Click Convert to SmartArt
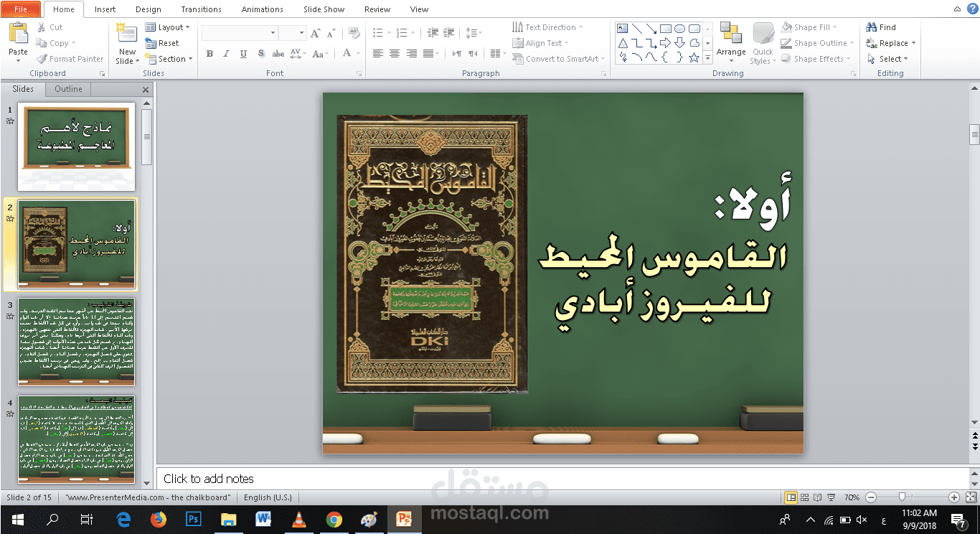980x534 pixels. click(x=559, y=59)
